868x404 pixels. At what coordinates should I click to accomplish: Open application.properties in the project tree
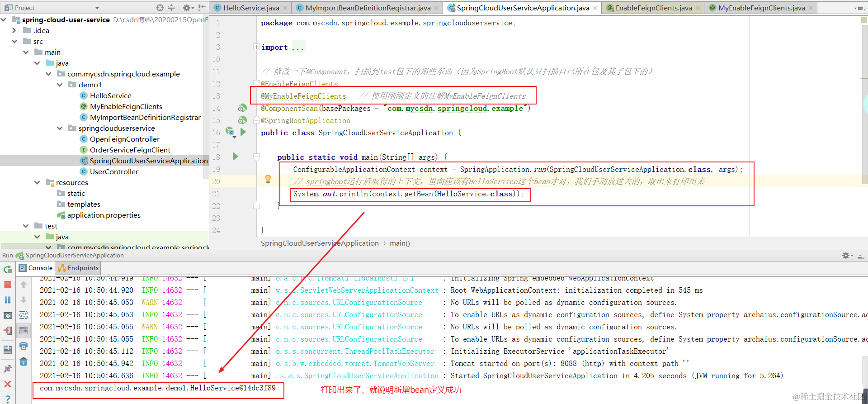[x=104, y=215]
